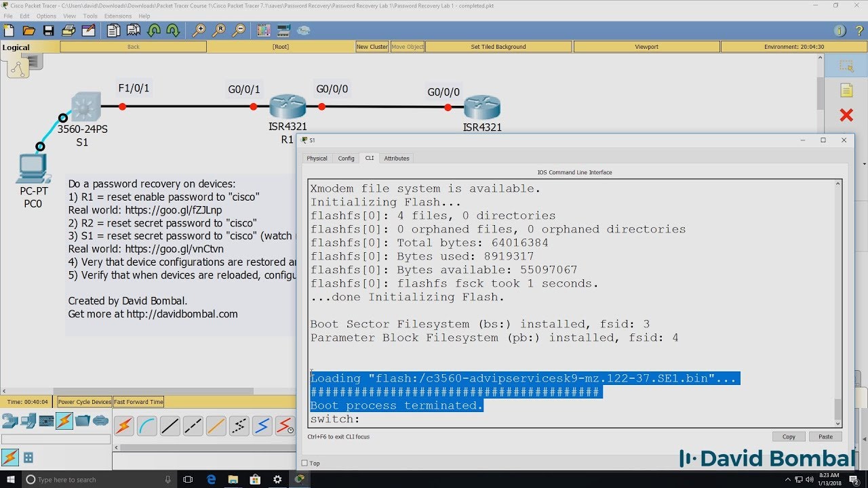This screenshot has width=868, height=488.
Task: Open the File menu
Action: click(8, 16)
